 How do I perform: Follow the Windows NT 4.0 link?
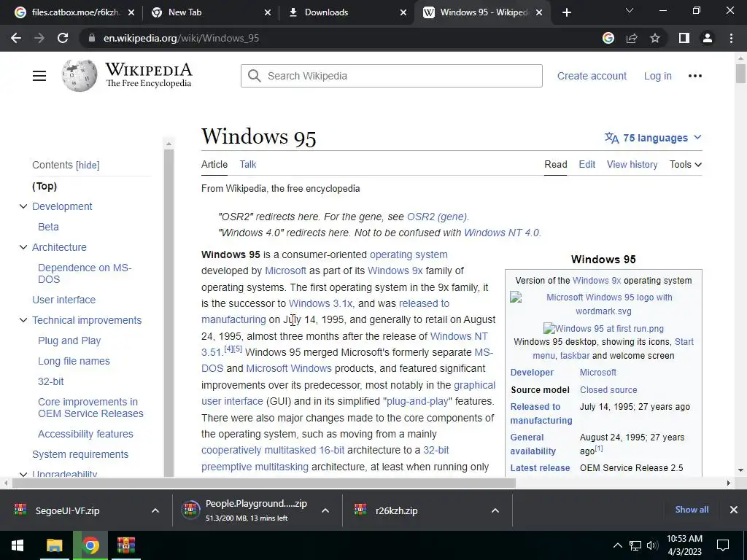502,233
